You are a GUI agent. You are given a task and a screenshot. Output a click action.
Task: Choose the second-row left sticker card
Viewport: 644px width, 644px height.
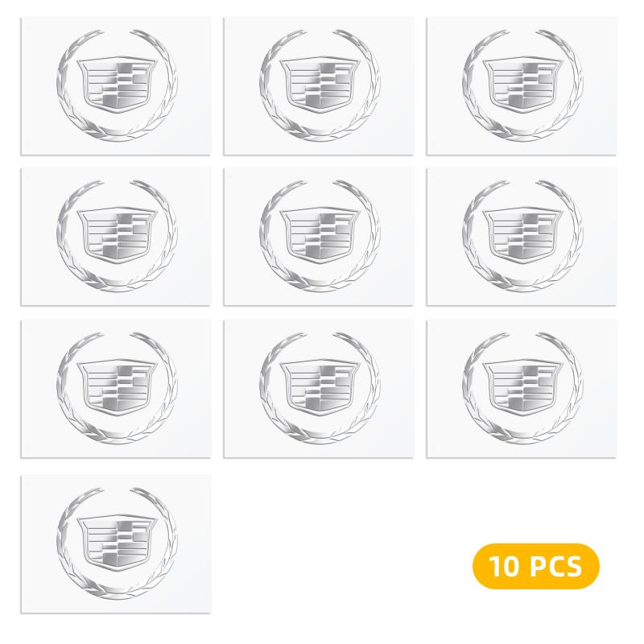[x=116, y=236]
